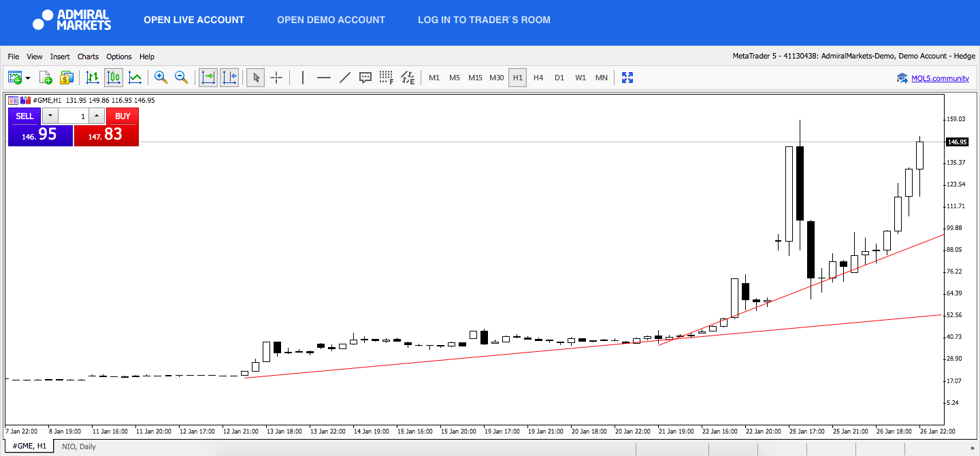Select the horizontal line drawing tool
Viewport: 980px width, 456px height.
pyautogui.click(x=324, y=78)
